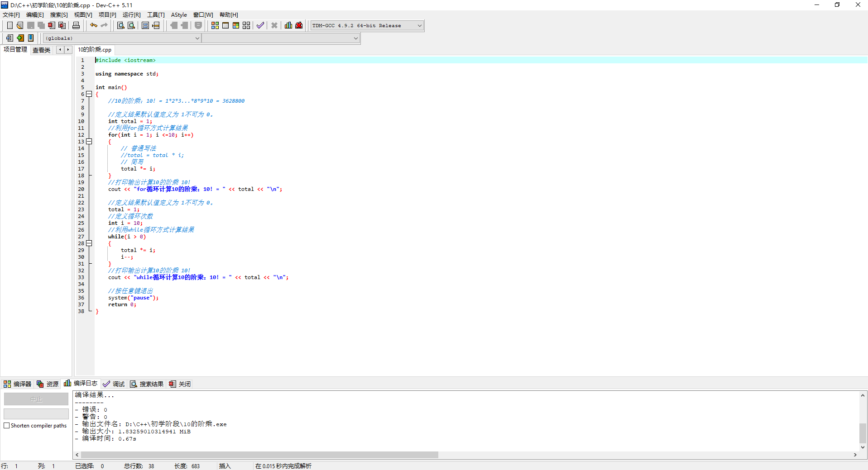Click the Insert green plus icon
Viewport: 868px width, 470px height.
coord(20,38)
